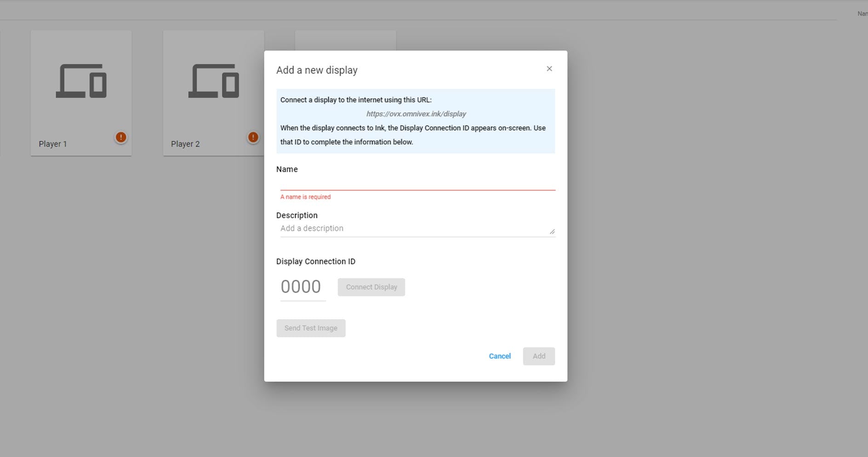
Task: Click the Connect Display button
Action: click(371, 287)
